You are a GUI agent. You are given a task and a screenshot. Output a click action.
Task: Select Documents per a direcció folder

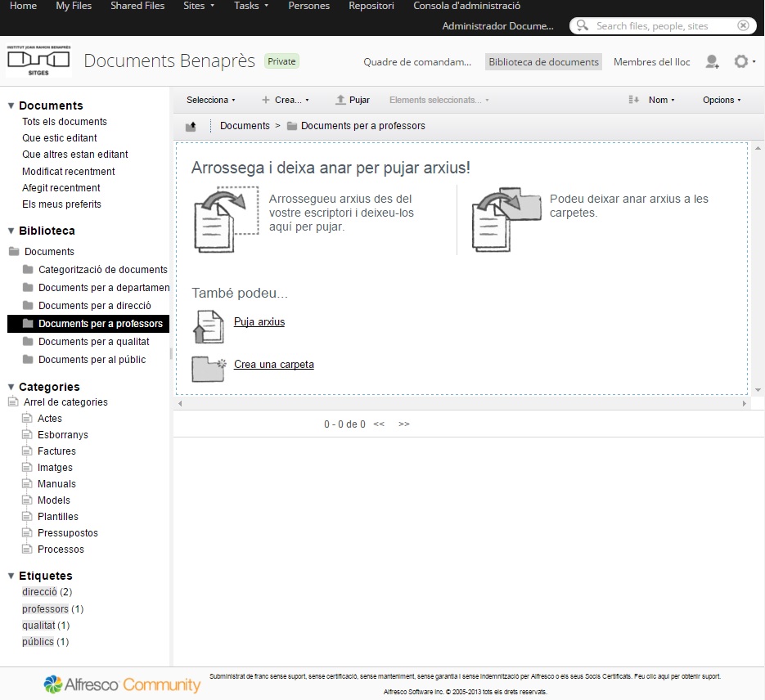click(x=95, y=306)
